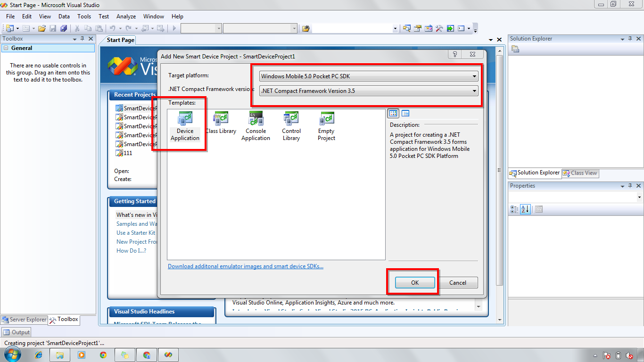Sort properties by category icon
Image resolution: width=644 pixels, height=362 pixels.
[514, 209]
